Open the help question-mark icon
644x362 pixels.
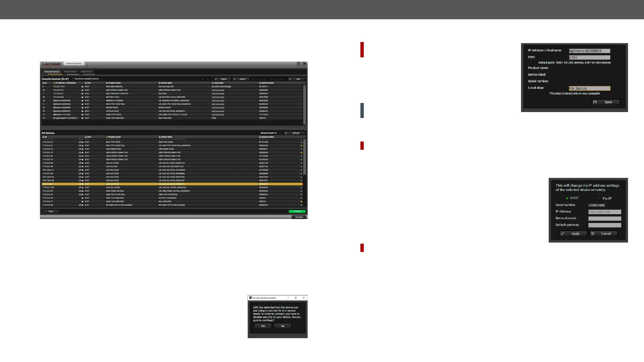tap(298, 64)
